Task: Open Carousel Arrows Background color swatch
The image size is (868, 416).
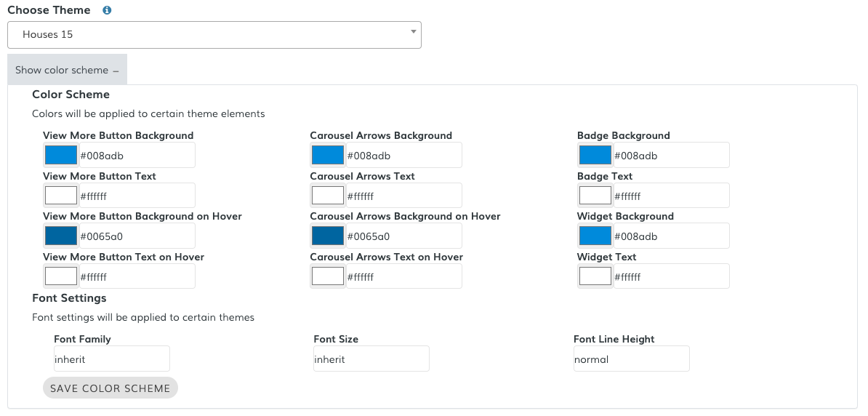Action: pos(328,156)
